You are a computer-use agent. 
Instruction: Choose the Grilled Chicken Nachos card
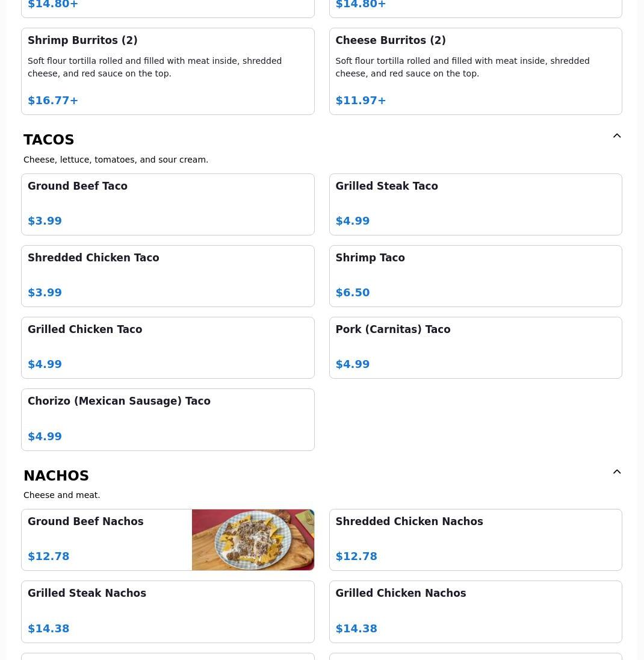point(475,612)
